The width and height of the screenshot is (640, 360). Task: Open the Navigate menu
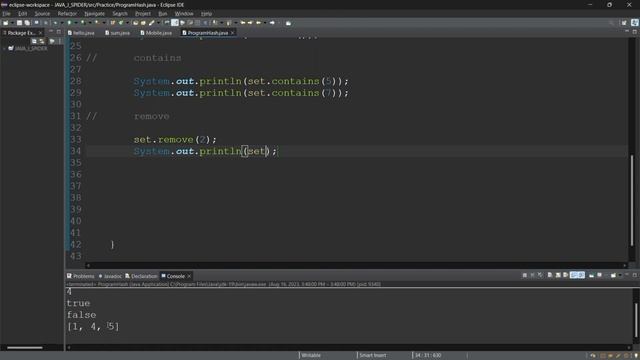94,13
